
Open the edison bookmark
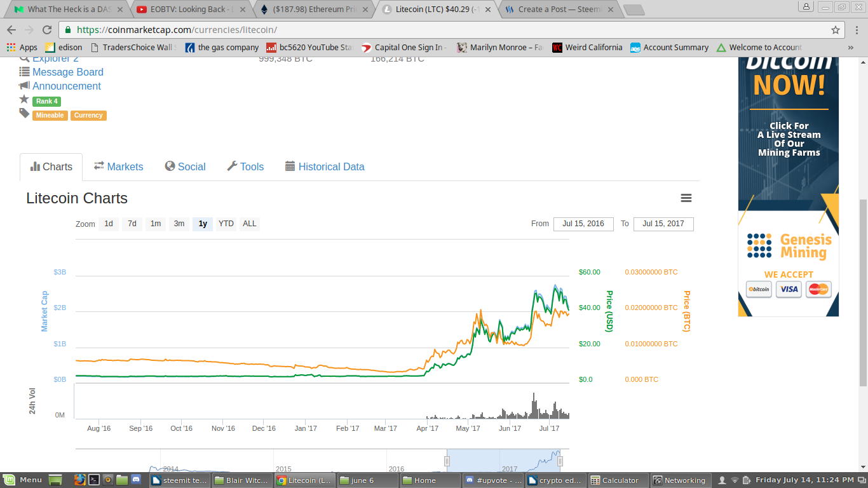click(64, 47)
